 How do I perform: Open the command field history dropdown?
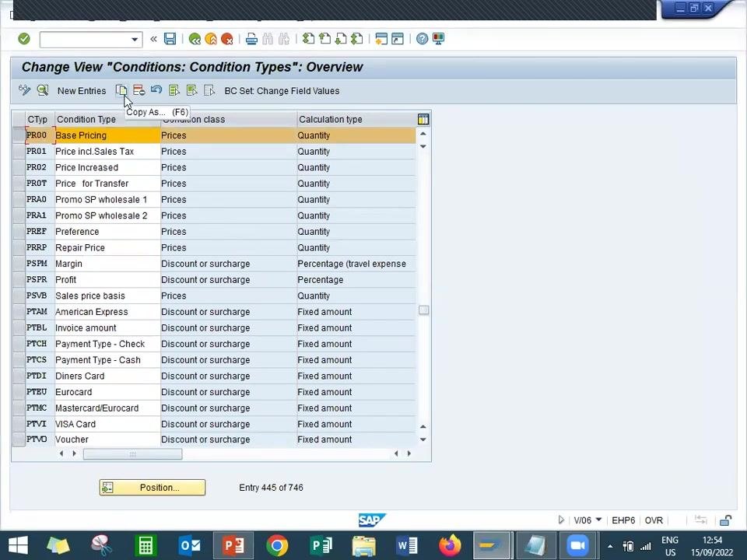click(135, 39)
